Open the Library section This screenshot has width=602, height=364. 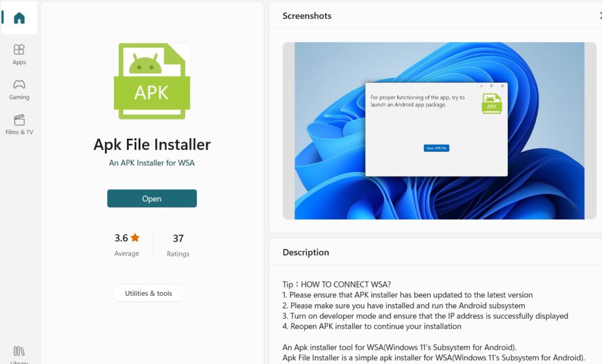(x=19, y=355)
